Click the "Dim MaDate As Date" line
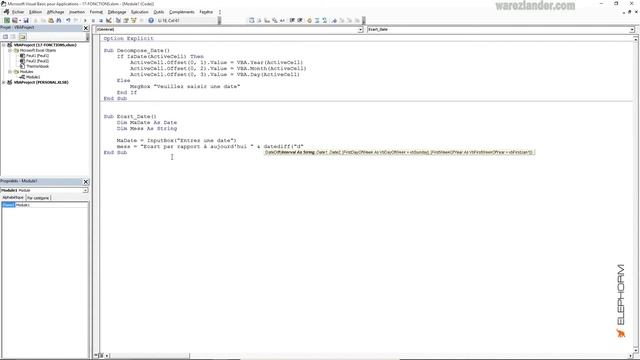Image resolution: width=640 pixels, height=360 pixels. [x=147, y=122]
